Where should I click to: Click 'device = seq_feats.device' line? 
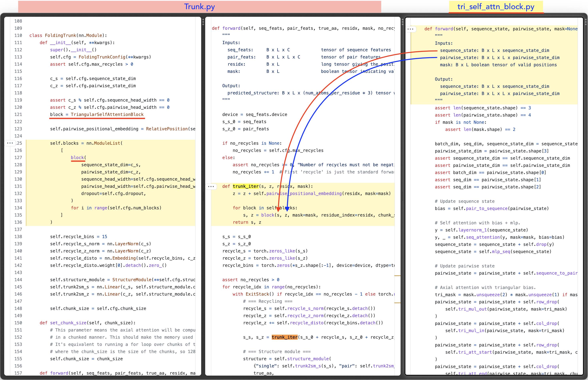pyautogui.click(x=255, y=115)
